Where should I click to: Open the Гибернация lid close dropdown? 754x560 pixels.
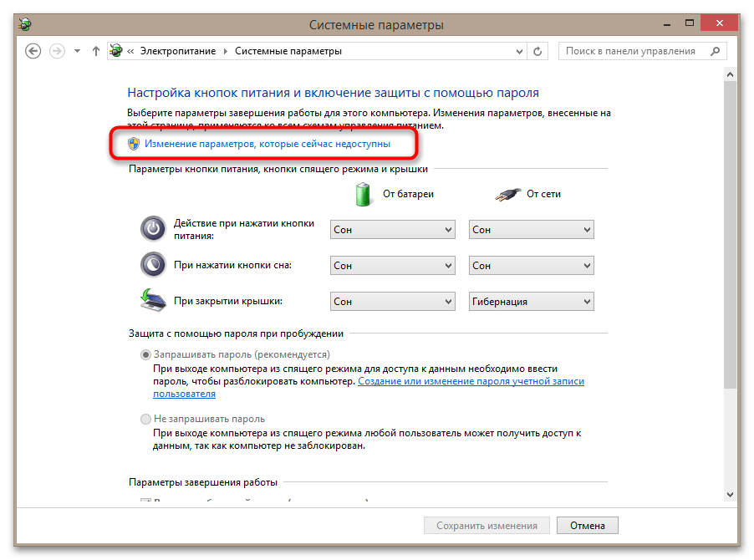click(x=532, y=302)
